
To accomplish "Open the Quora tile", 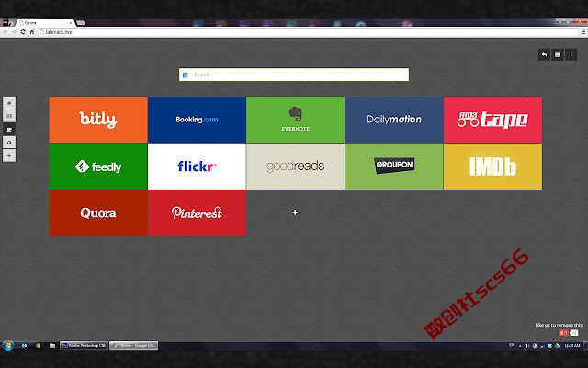I will 98,213.
